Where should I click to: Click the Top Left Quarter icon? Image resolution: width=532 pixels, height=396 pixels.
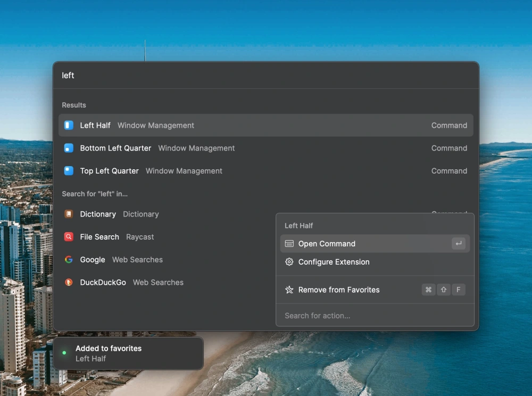[x=69, y=171]
